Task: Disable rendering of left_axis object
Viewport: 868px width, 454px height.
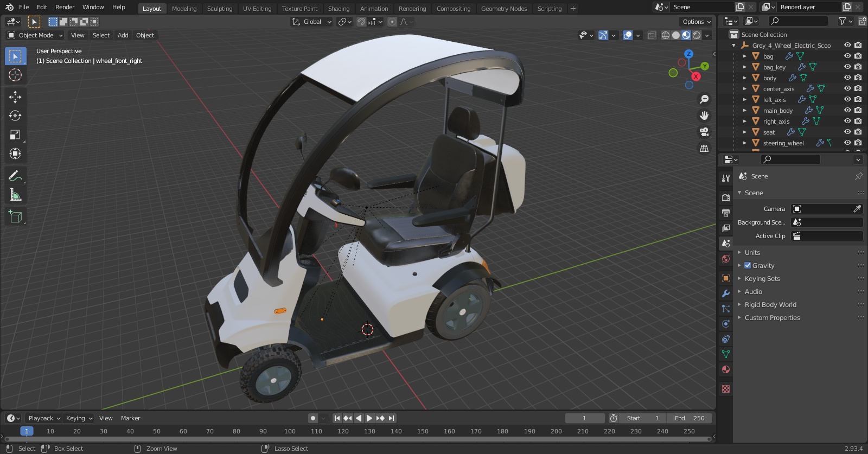Action: pyautogui.click(x=858, y=99)
